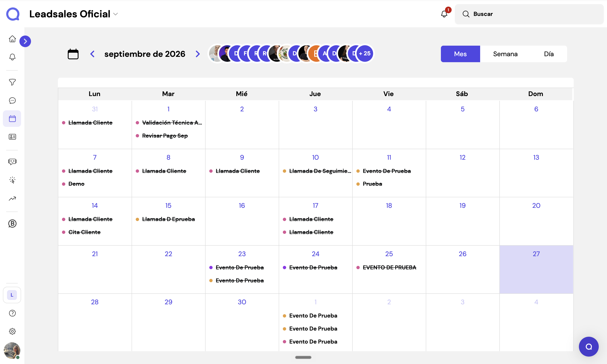The width and height of the screenshot is (607, 364).
Task: Select day 27 highlighted cell
Action: [536, 269]
